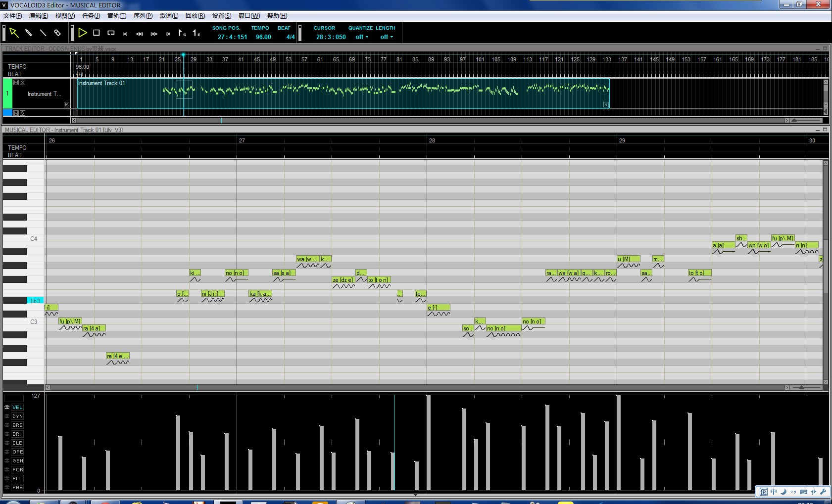The width and height of the screenshot is (832, 504).
Task: Click the musical editor vertical scrollbar
Action: [x=825, y=272]
